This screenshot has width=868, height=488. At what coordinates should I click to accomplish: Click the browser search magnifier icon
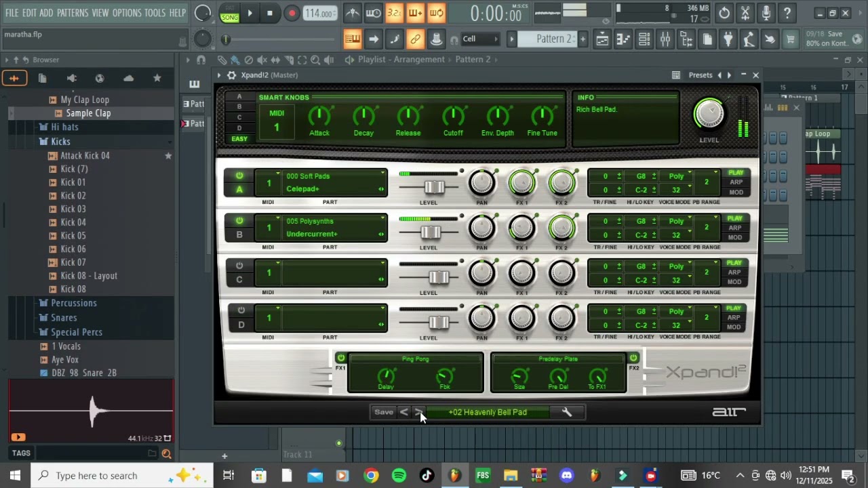(166, 454)
